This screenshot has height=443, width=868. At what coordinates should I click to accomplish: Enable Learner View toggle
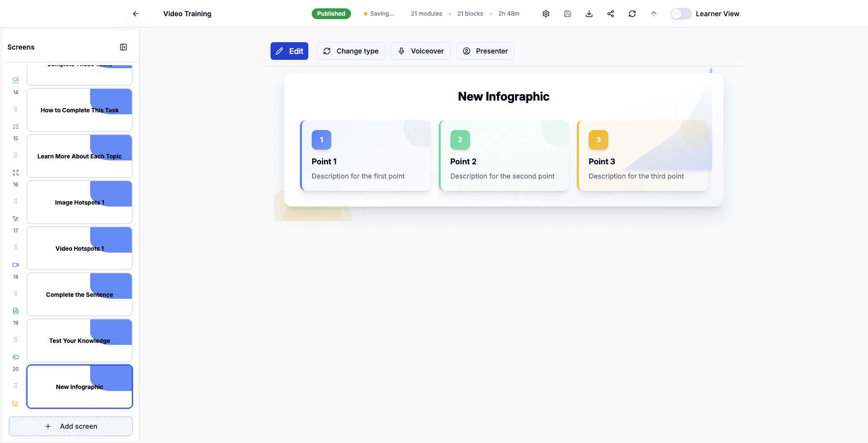coord(681,14)
